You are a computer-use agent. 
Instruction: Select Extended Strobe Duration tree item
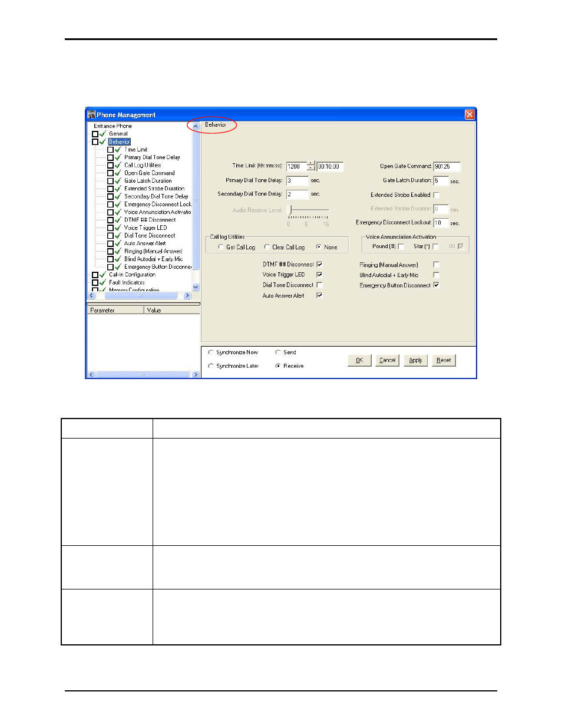(x=154, y=189)
